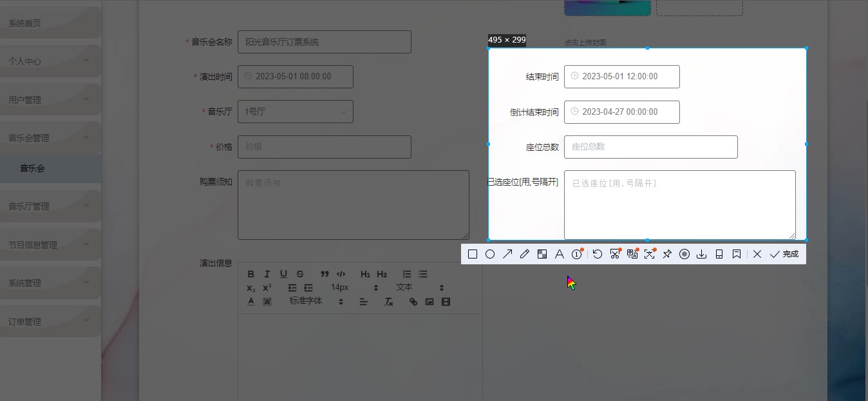This screenshot has width=868, height=401.
Task: Expand the 音乐厅管理 sidebar menu
Action: (50, 206)
